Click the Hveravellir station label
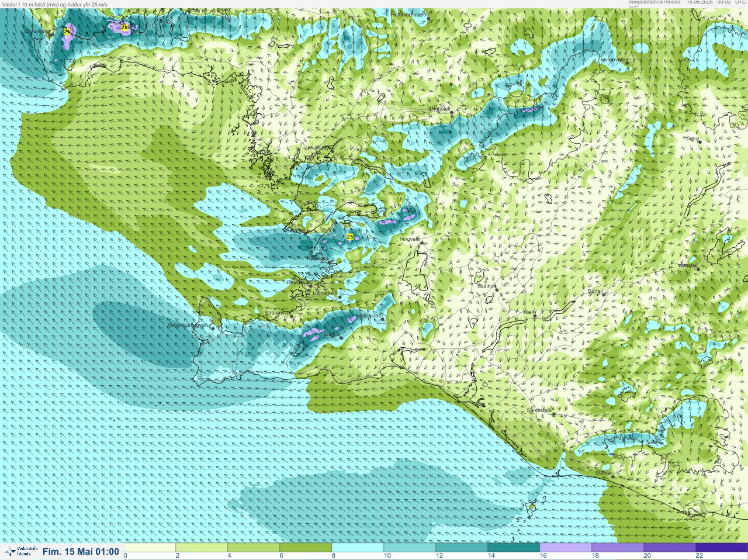Image resolution: width=748 pixels, height=560 pixels. pyautogui.click(x=614, y=60)
